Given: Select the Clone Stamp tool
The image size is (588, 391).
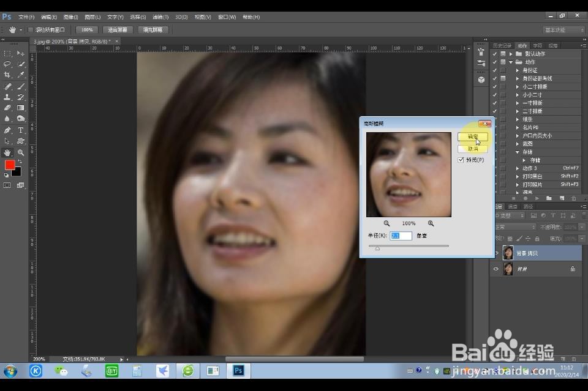Looking at the screenshot, I should click(x=7, y=97).
